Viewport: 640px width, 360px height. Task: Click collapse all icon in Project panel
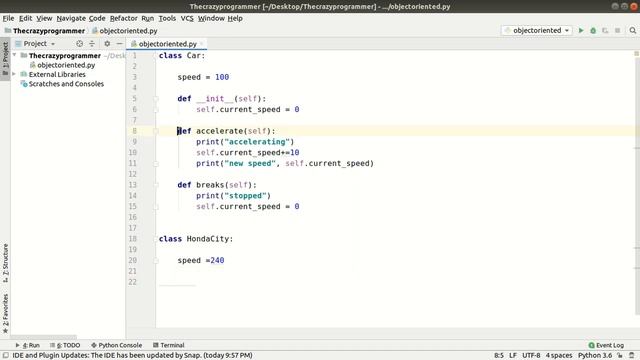click(x=92, y=44)
